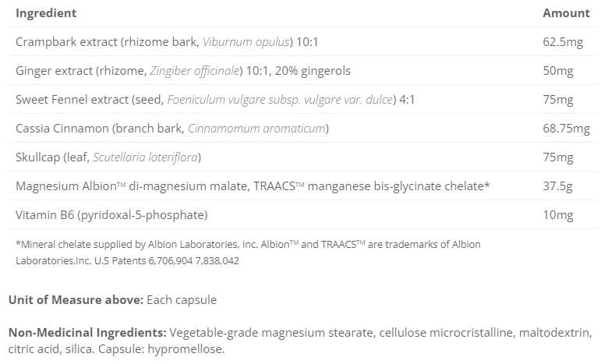Screen dimensions: 615x364
Task: Click the Zingiber officinale italic text
Action: 195,71
